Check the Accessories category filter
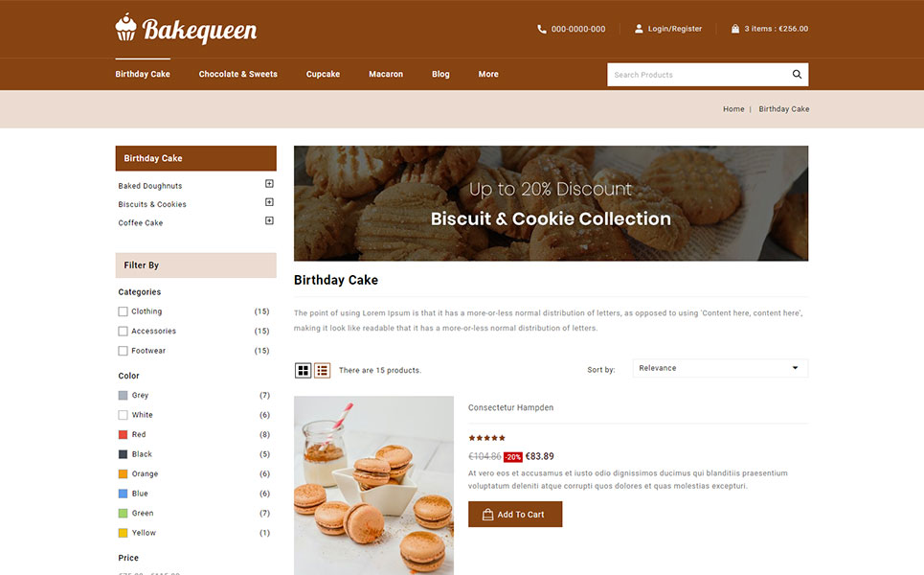The height and width of the screenshot is (575, 924). tap(123, 332)
